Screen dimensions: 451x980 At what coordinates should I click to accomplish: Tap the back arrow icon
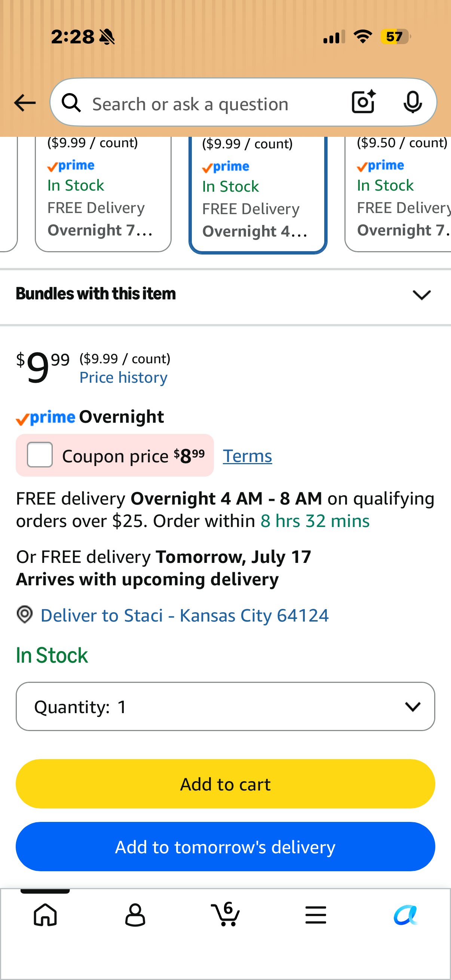pos(25,103)
